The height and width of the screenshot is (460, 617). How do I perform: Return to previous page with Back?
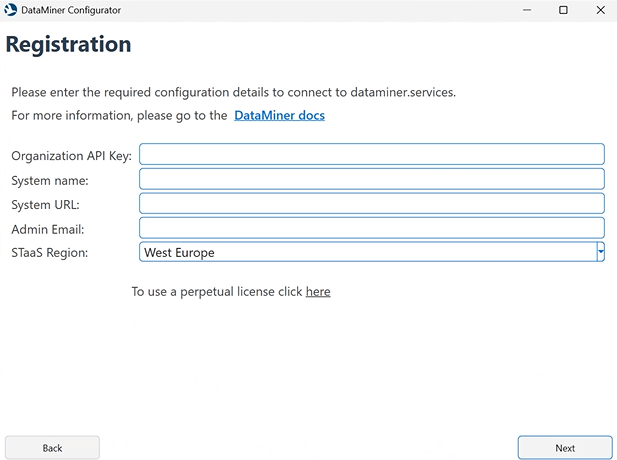tap(52, 448)
